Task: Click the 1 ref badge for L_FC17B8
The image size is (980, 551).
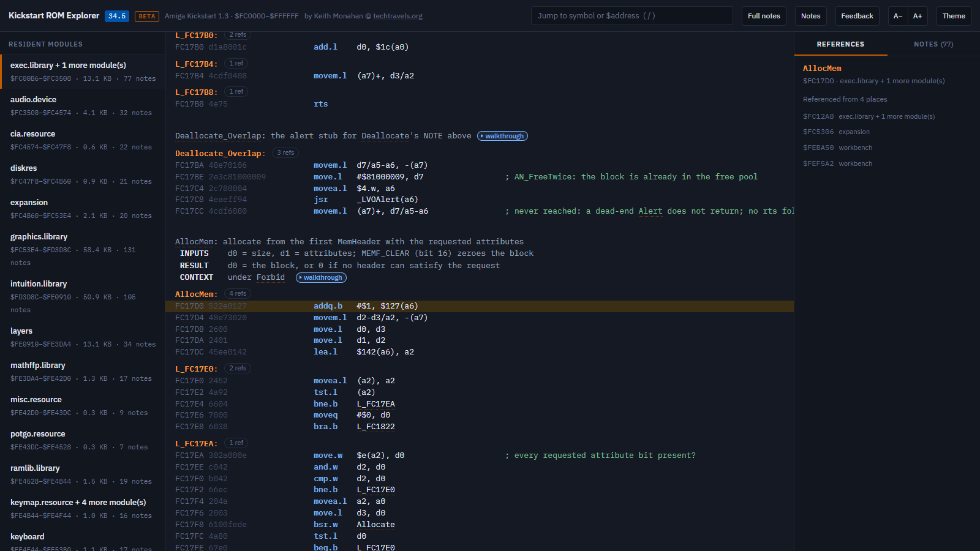Action: pyautogui.click(x=236, y=92)
